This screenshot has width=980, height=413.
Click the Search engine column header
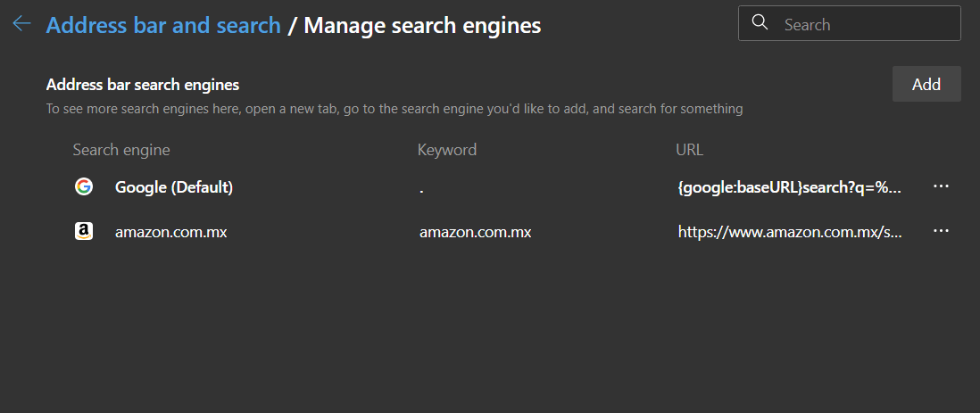(x=121, y=149)
